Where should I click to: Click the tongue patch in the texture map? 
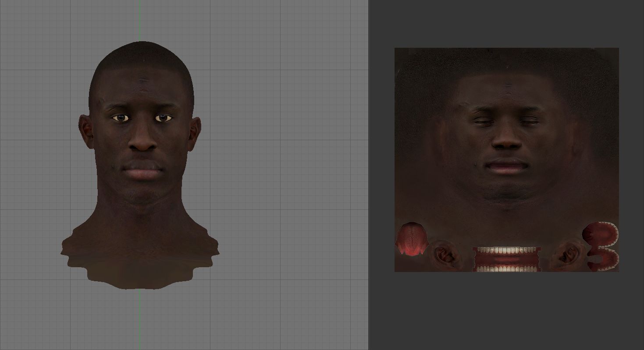(x=411, y=239)
